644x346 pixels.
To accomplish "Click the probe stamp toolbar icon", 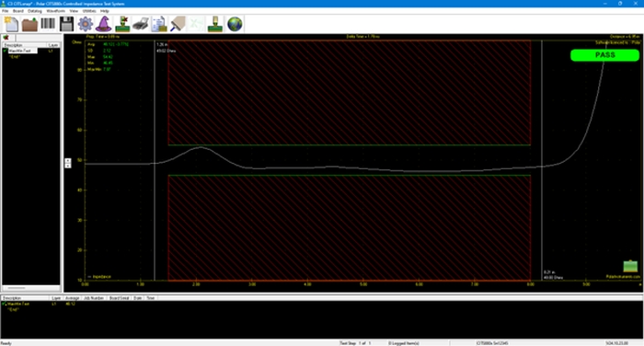I will [214, 24].
